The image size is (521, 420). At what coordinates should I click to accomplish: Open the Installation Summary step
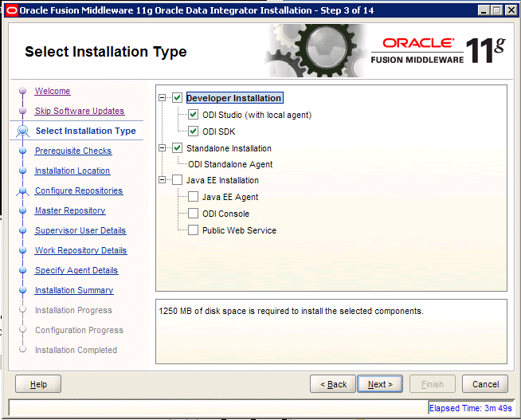pyautogui.click(x=74, y=290)
